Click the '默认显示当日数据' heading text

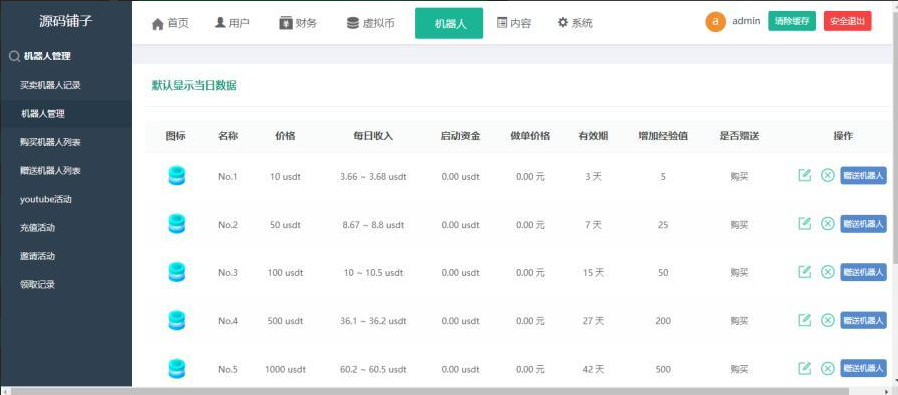coord(194,86)
